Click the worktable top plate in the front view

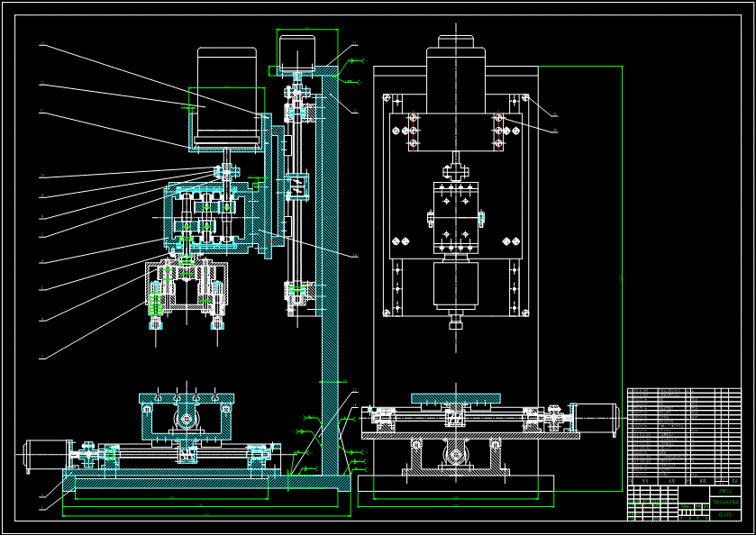click(x=456, y=398)
